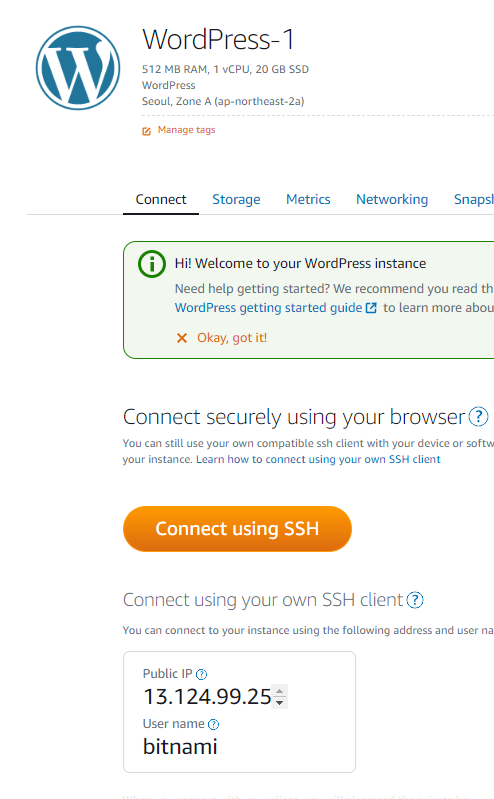Follow Learn how to connect using your own SSH client

tap(318, 459)
